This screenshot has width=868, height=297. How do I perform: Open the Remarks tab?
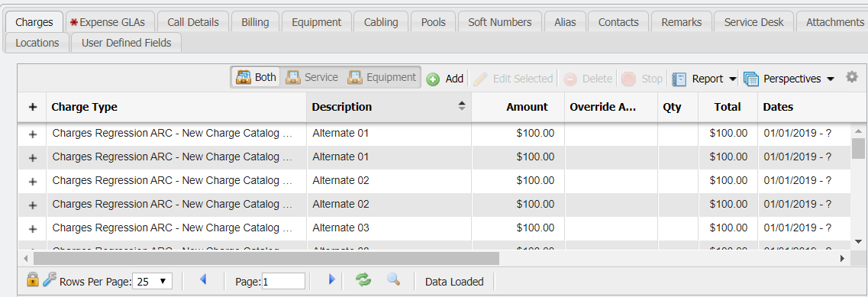coord(682,22)
